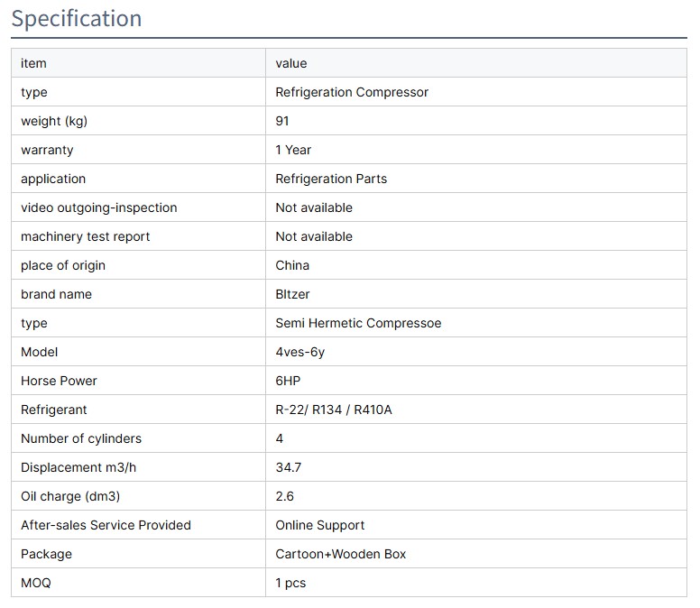
Task: Click the Refrigeration Compressor value cell
Action: coord(352,92)
